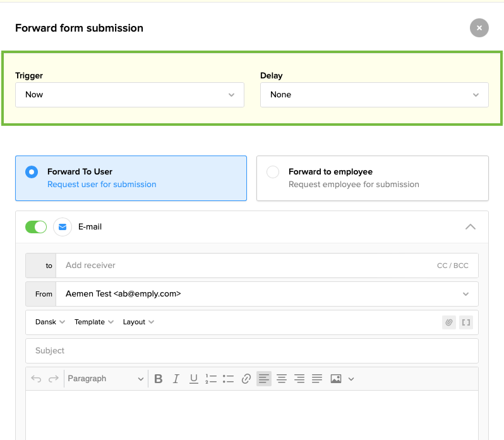Click the Underline formatting icon
Image resolution: width=504 pixels, height=440 pixels.
tap(194, 379)
